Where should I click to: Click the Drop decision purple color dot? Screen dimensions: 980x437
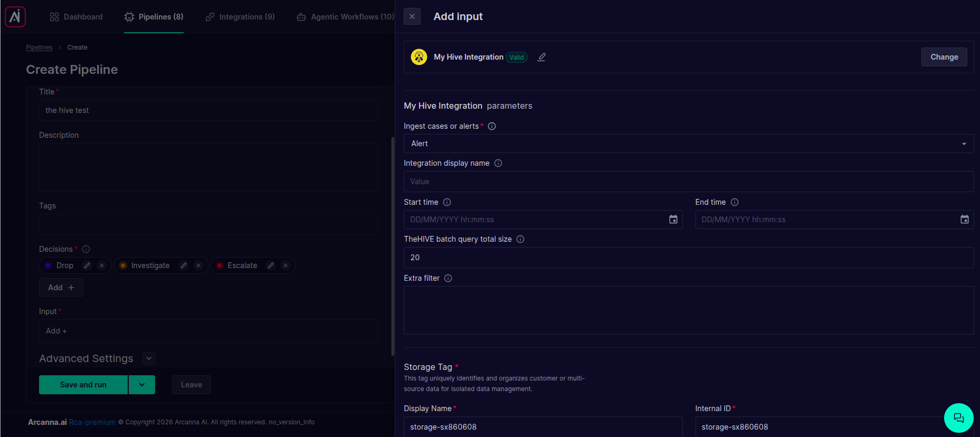(48, 265)
